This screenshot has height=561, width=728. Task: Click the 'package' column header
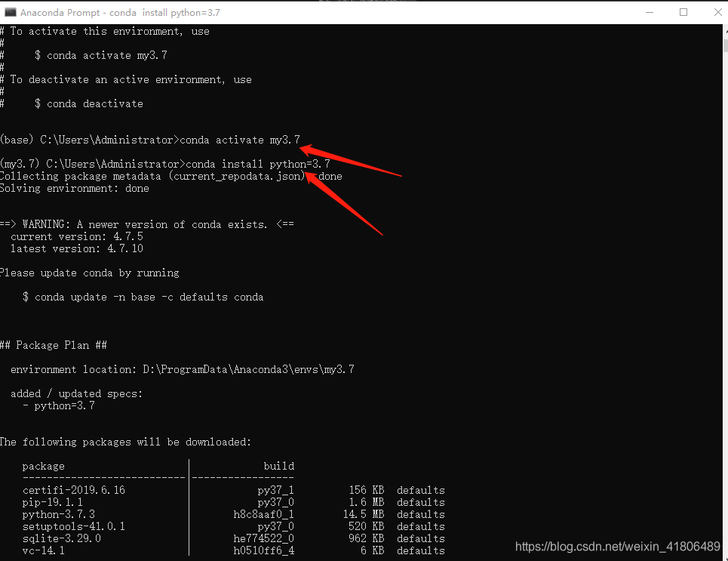pos(44,466)
